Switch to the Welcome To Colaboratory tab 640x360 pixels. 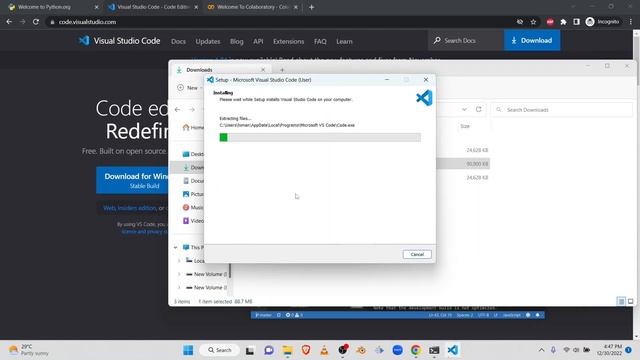click(252, 7)
